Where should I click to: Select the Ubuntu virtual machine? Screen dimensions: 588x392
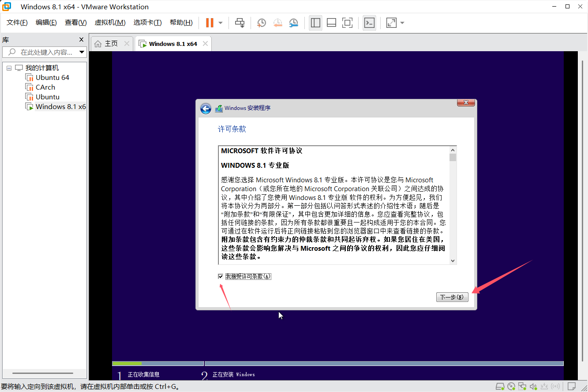[x=48, y=97]
